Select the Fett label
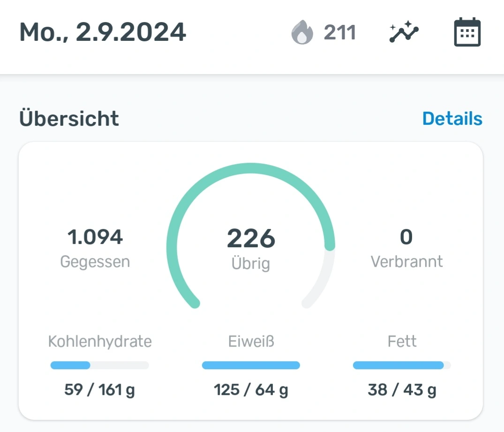 point(402,341)
